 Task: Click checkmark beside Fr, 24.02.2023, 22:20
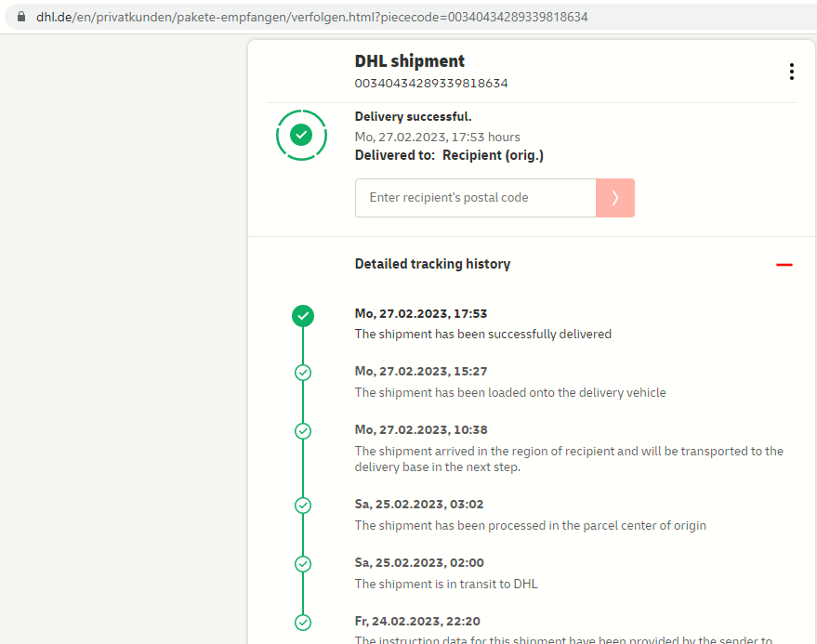302,623
